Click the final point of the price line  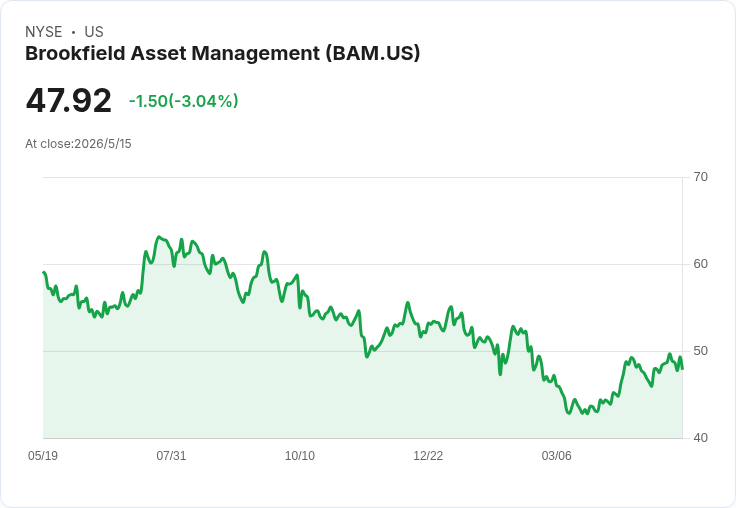[682, 369]
